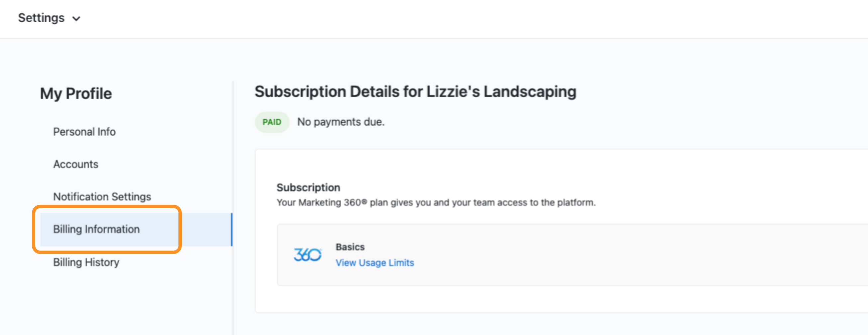Screen dimensions: 868x335
Task: Follow the View Usage Limits link
Action: pos(375,263)
